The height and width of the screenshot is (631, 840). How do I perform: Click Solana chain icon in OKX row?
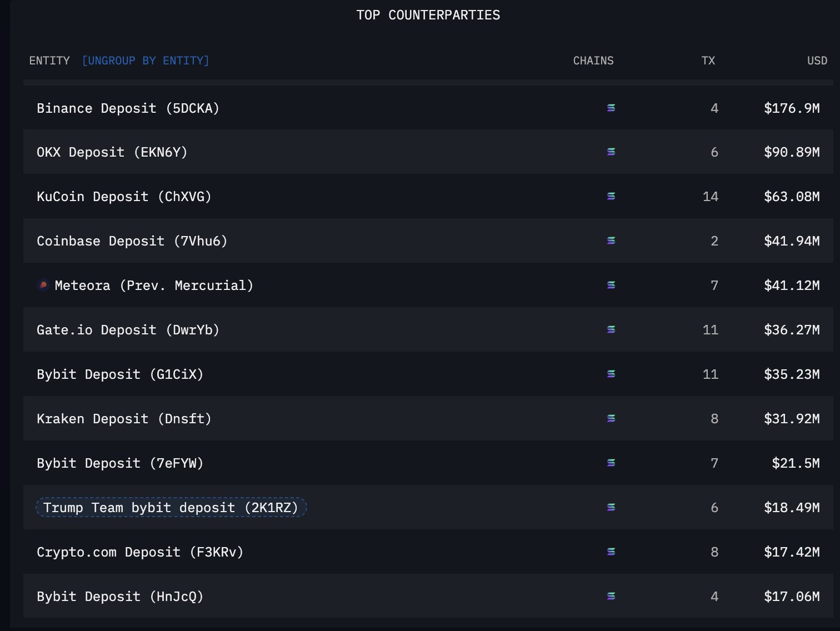coord(611,152)
